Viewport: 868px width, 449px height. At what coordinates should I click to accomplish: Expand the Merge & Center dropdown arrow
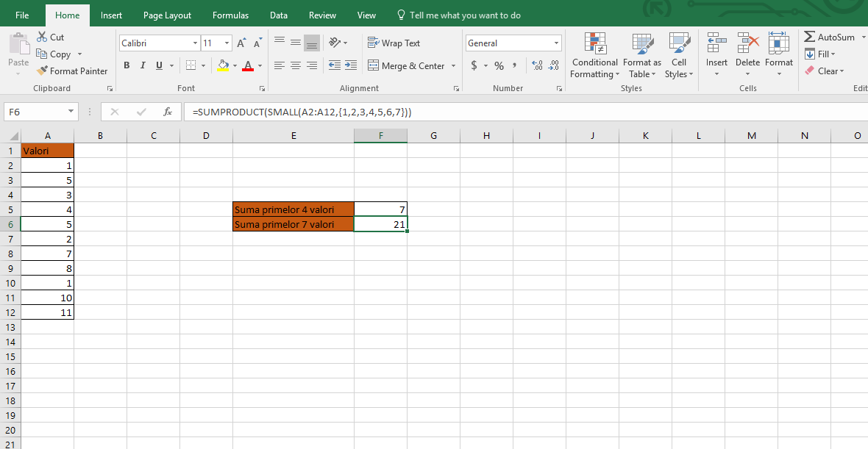453,65
